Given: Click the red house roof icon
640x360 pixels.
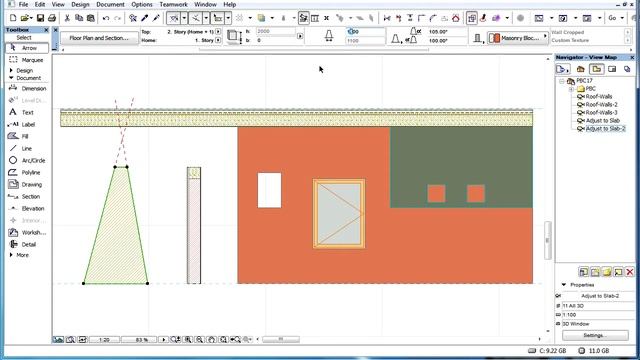Looking at the screenshot, I should pyautogui.click(x=456, y=18).
